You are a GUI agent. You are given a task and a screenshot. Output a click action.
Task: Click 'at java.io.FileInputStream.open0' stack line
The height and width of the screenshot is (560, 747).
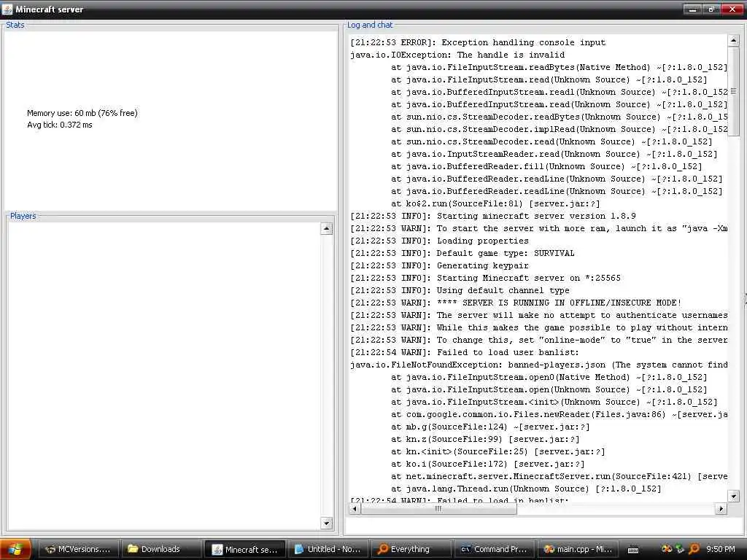pos(549,377)
